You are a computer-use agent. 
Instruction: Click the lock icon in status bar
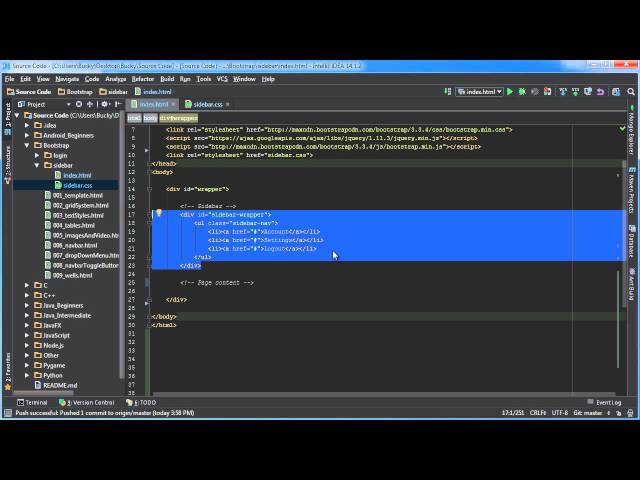[x=619, y=413]
